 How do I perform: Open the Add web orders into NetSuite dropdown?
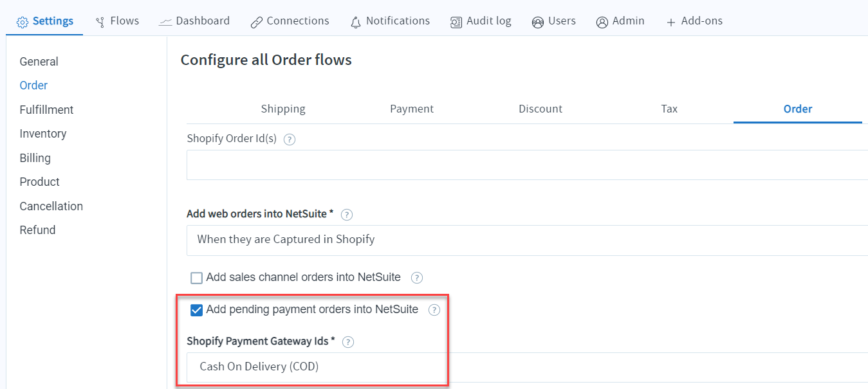click(527, 240)
